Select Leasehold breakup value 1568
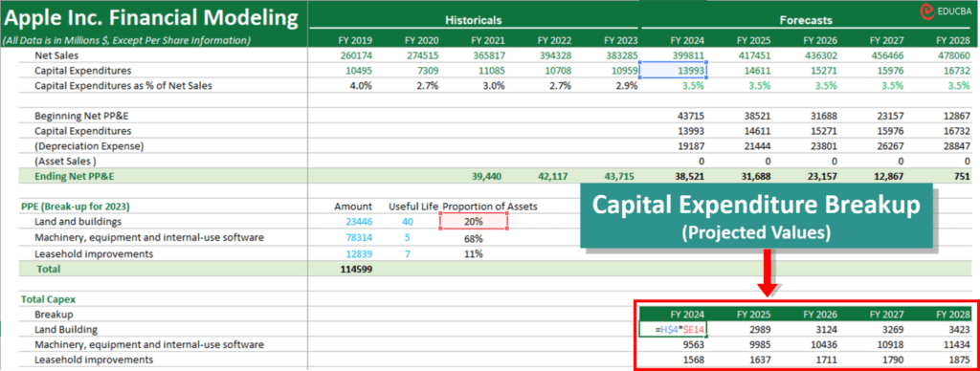This screenshot has width=980, height=371. (x=693, y=360)
